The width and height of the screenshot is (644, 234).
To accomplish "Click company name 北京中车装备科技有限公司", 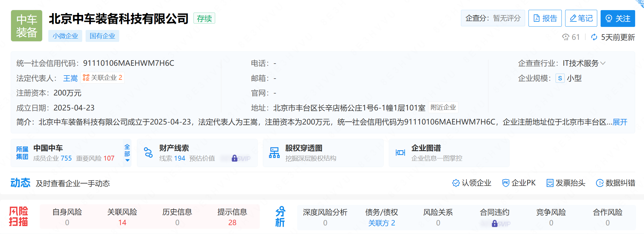I will click(119, 19).
